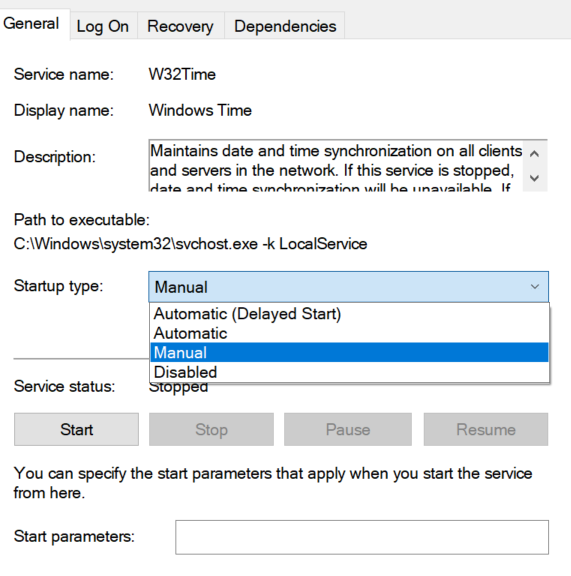
Task: Open the Log On tab
Action: [103, 26]
